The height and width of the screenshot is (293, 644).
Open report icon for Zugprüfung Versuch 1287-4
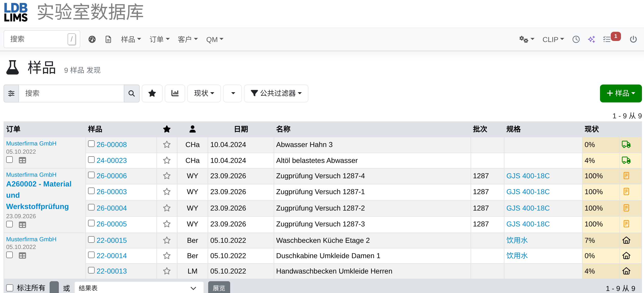tap(626, 176)
